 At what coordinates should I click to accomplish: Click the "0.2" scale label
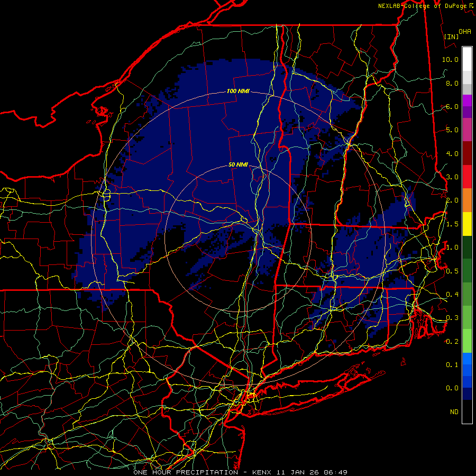click(452, 342)
